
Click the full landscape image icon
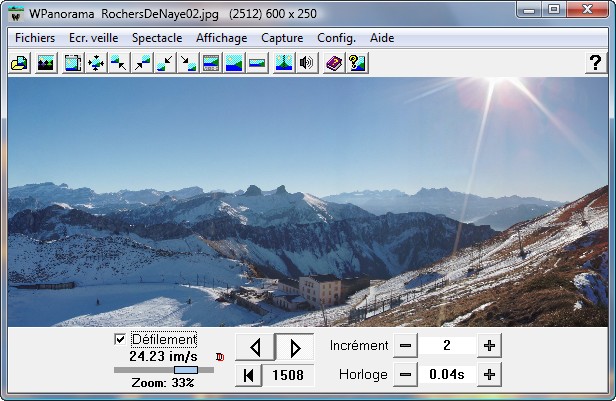pos(234,63)
